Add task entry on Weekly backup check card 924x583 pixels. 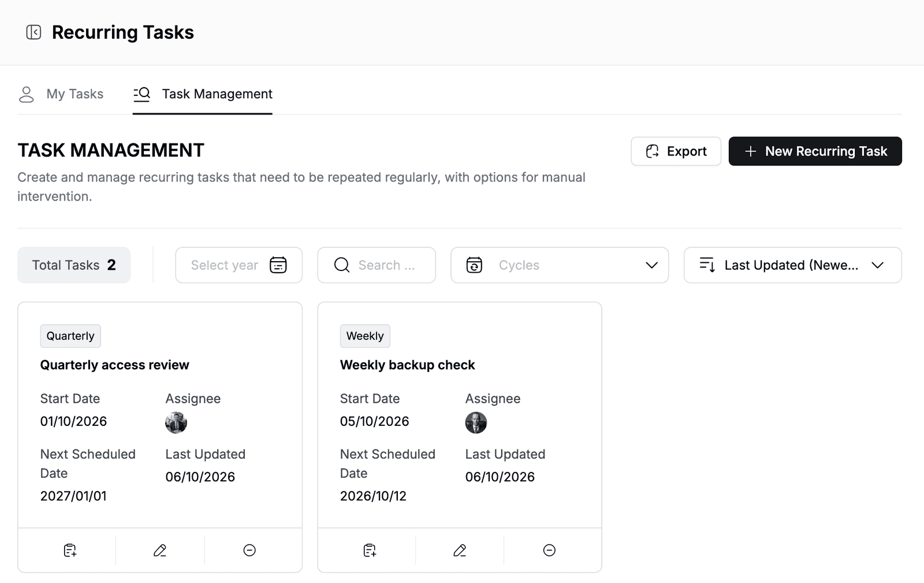point(370,551)
